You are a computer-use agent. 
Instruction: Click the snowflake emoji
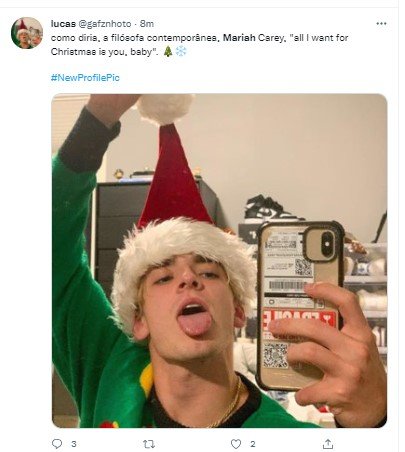(x=181, y=52)
